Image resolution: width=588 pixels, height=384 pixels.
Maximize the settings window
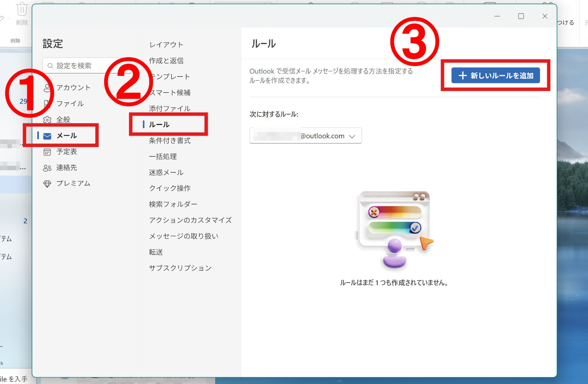521,16
